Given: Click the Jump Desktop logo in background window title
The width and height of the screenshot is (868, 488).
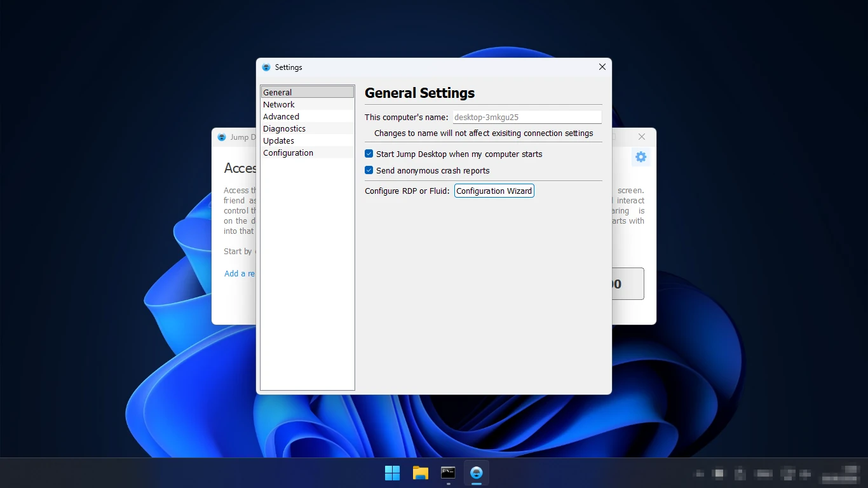Looking at the screenshot, I should click(x=222, y=137).
